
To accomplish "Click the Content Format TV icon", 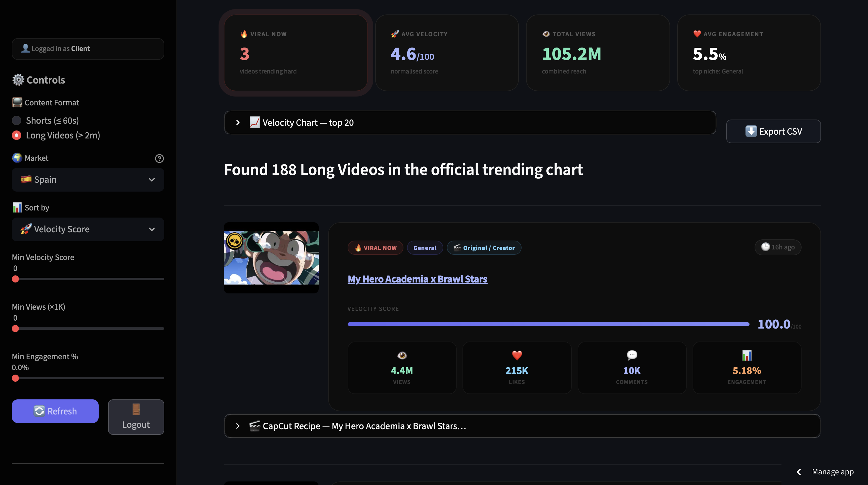I will tap(17, 102).
